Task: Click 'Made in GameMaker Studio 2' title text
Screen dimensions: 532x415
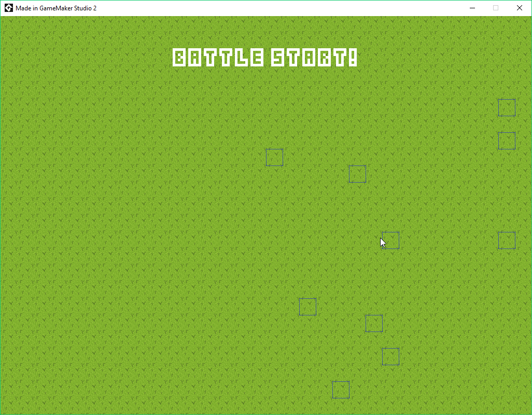Action: (x=56, y=8)
